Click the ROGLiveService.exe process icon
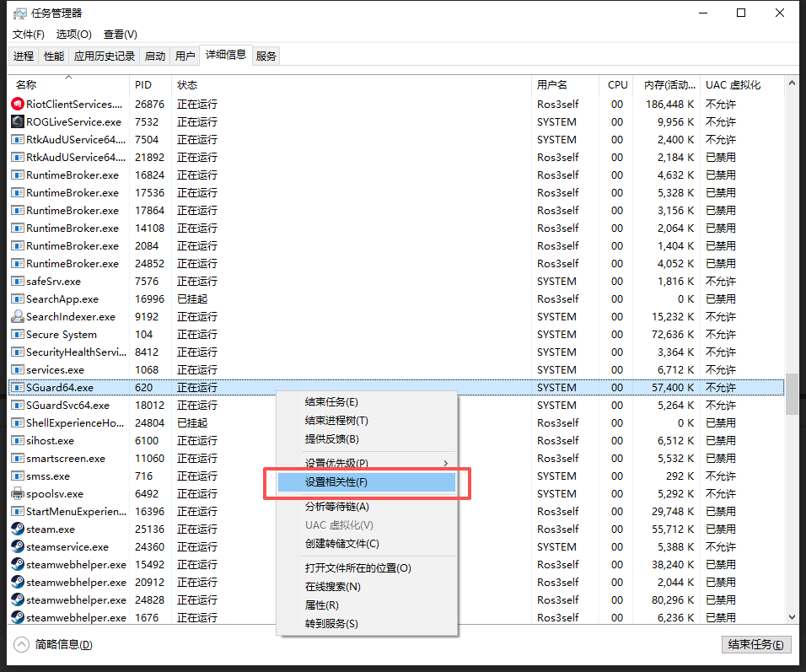Viewport: 806px width, 672px height. point(18,122)
